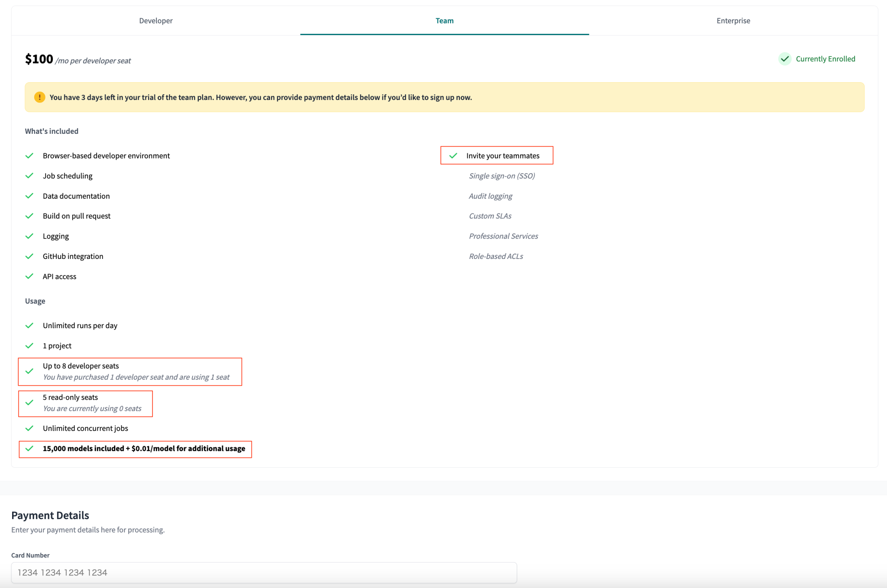Click the checkmark beside GitHub integration

click(29, 256)
